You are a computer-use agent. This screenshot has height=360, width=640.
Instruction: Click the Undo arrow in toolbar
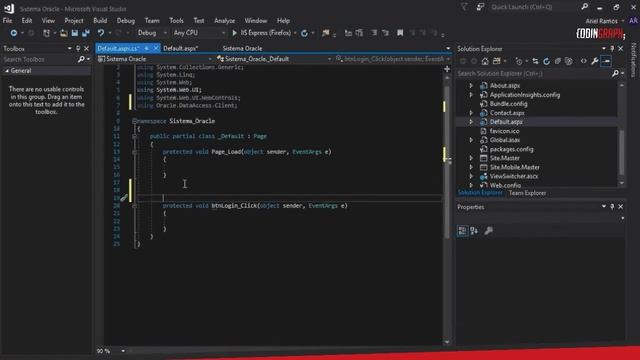click(x=100, y=33)
